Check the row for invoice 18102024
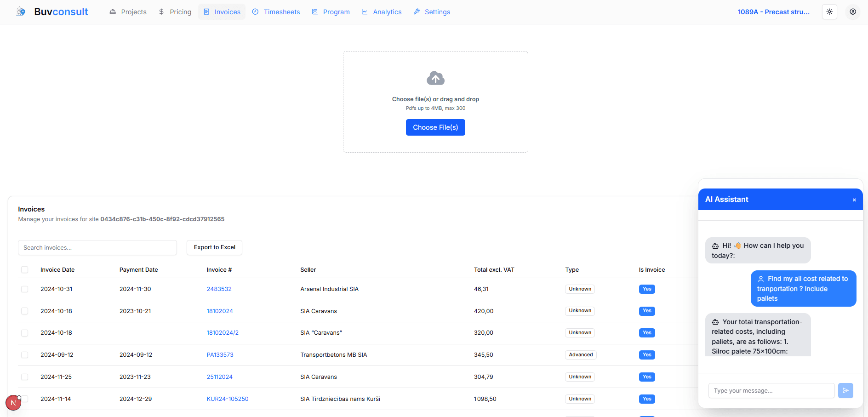Screen dimensions: 868x417 pyautogui.click(x=25, y=311)
